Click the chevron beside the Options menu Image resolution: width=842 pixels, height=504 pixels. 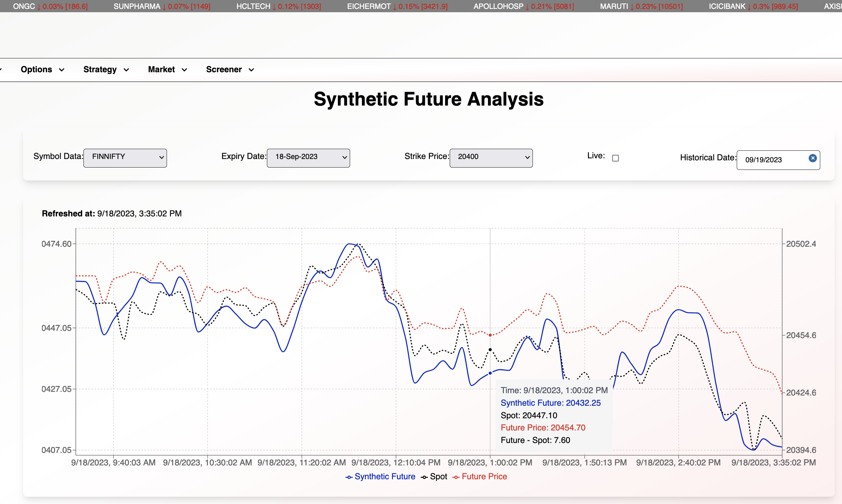[x=62, y=70]
